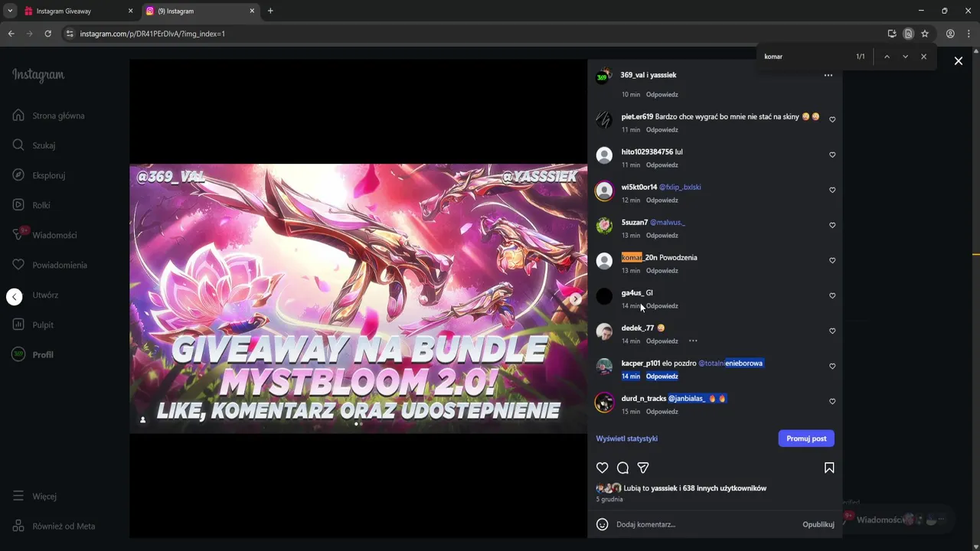Image resolution: width=980 pixels, height=551 pixels.
Task: Open Rolki reels from the sidebar
Action: tap(31, 205)
